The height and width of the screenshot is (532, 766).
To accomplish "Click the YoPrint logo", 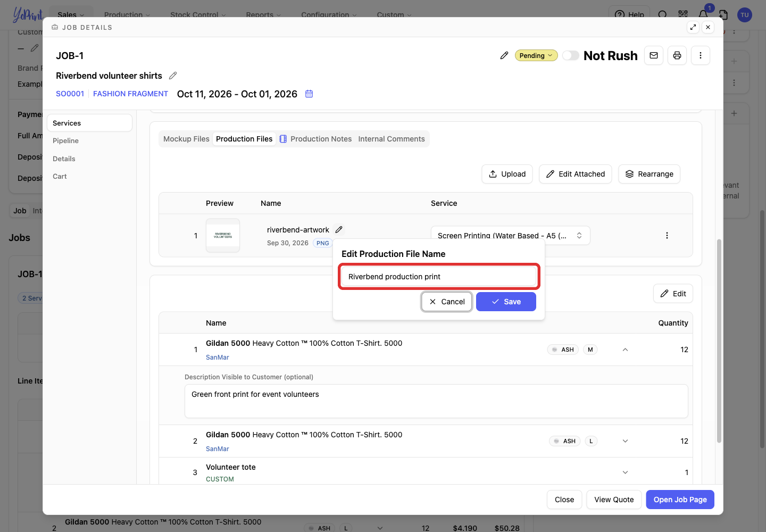I will coord(28,14).
